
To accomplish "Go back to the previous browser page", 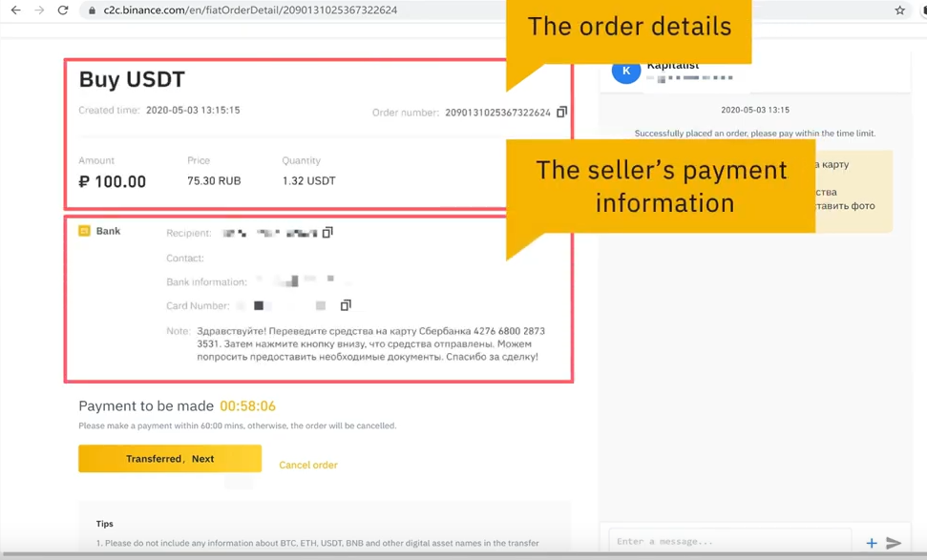I will 15,10.
